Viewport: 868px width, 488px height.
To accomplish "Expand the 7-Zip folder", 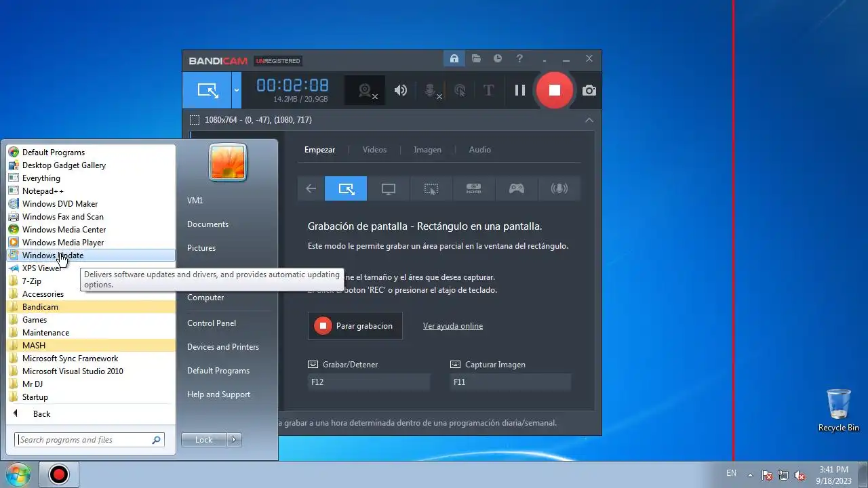I will coord(91,281).
